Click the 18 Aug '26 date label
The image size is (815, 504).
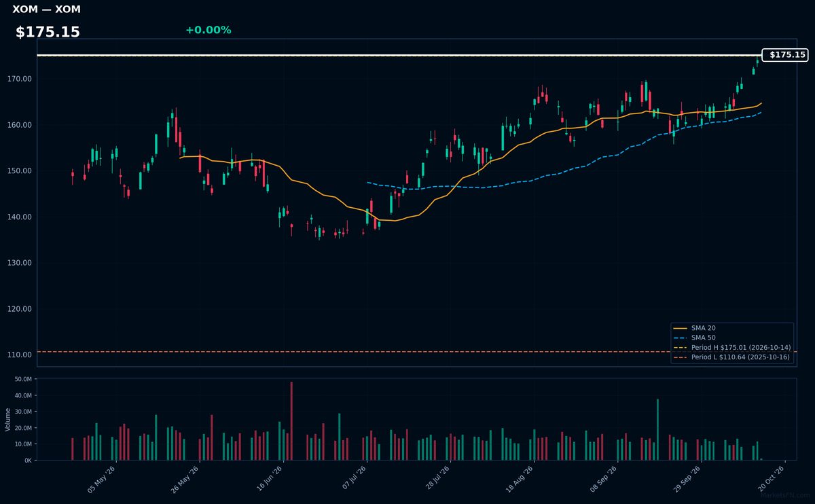tap(520, 480)
